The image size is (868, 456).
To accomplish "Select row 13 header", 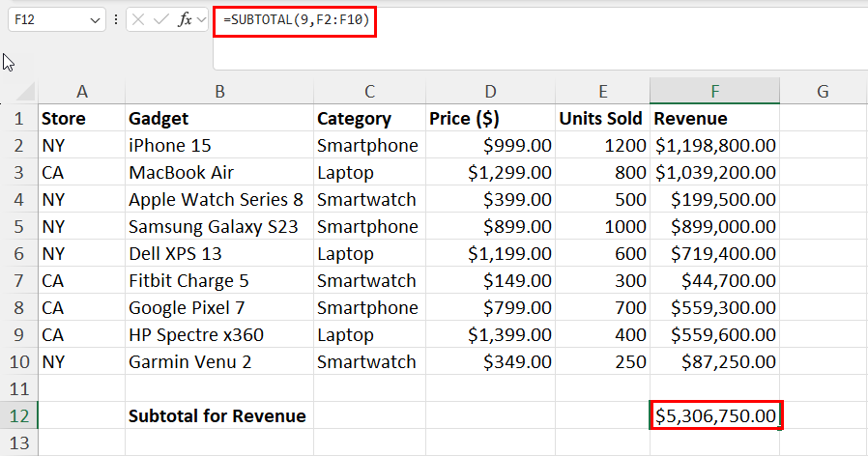I will coord(18,443).
